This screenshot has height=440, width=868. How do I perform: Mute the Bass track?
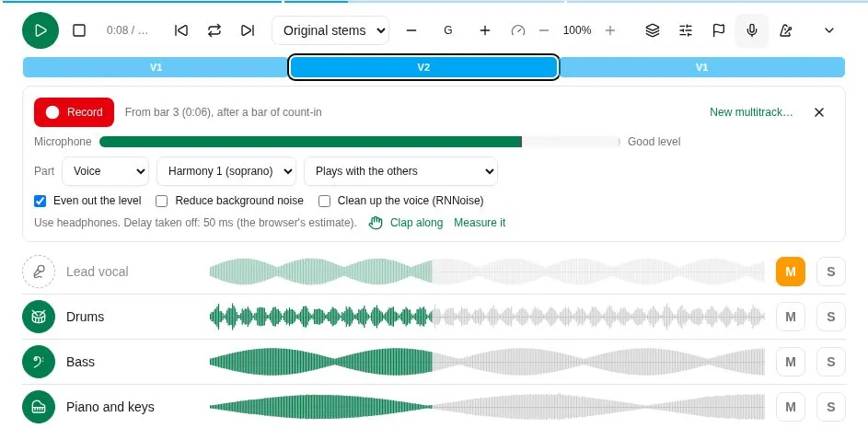click(791, 362)
